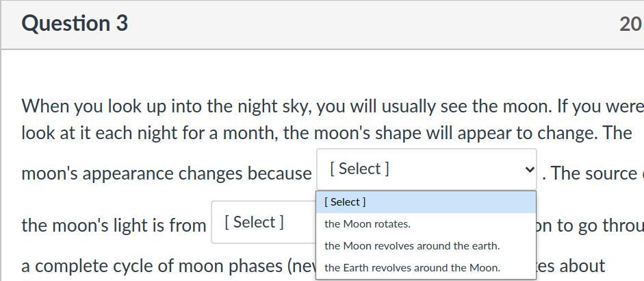Viewport: 644px width, 281px height.
Task: Click the "Question 3" heading
Action: [75, 23]
